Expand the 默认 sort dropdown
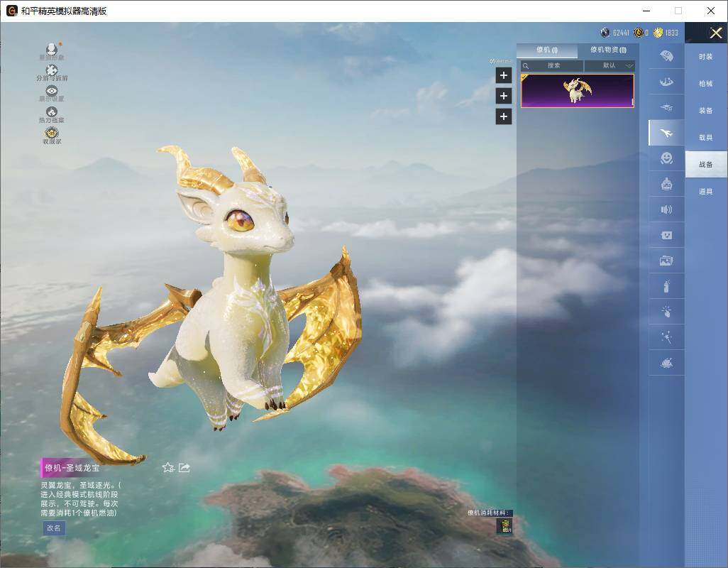The width and height of the screenshot is (728, 568). tap(610, 65)
